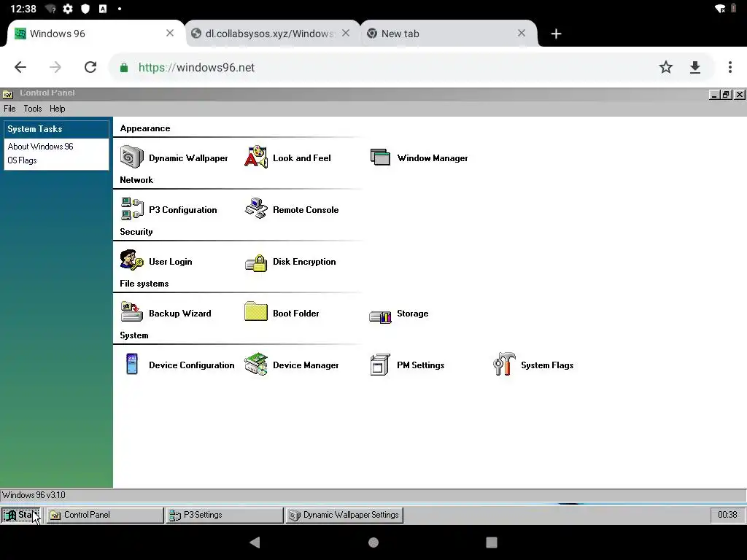Image resolution: width=747 pixels, height=560 pixels.
Task: Tap the Android home button
Action: 373,542
